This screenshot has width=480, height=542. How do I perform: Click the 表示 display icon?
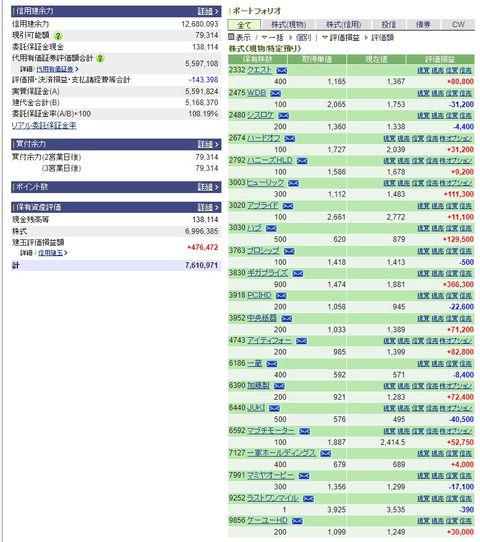point(231,37)
